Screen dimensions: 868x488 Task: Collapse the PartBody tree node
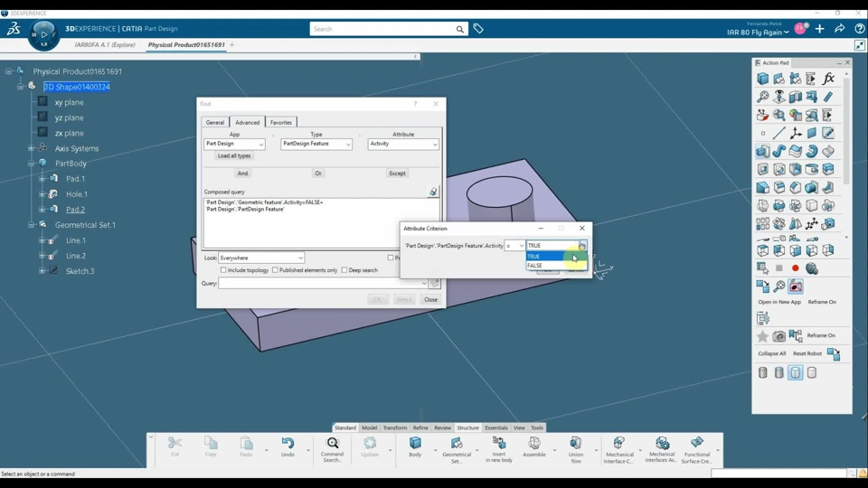click(x=32, y=164)
